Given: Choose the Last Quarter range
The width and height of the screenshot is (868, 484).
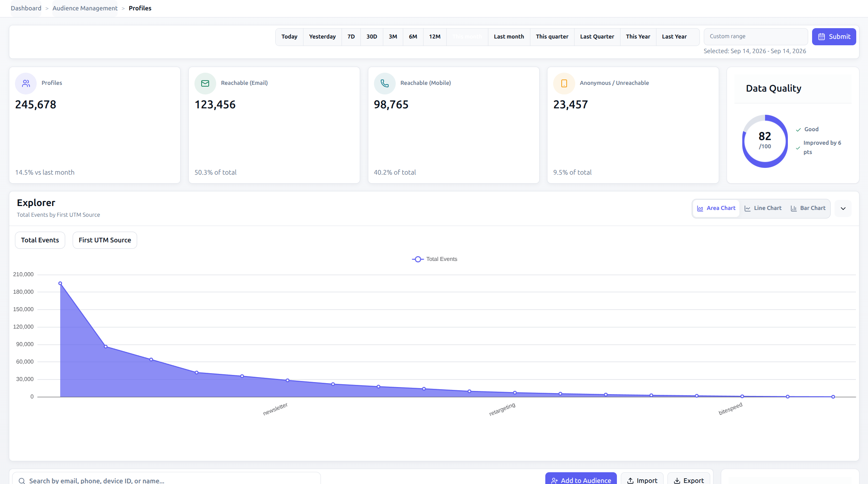Looking at the screenshot, I should click(597, 37).
